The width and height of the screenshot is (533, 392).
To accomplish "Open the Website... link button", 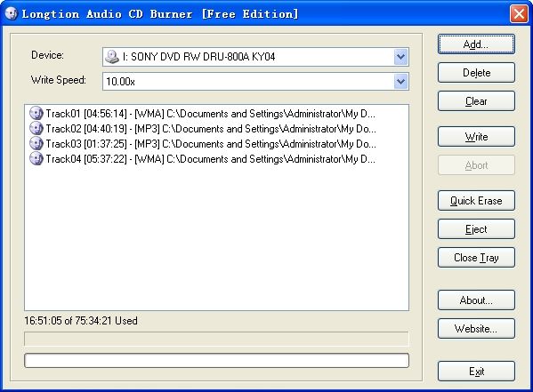I will (x=476, y=329).
